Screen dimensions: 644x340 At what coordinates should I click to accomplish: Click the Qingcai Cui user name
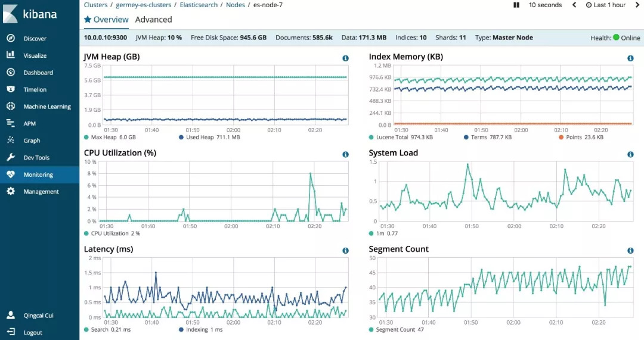coord(39,316)
